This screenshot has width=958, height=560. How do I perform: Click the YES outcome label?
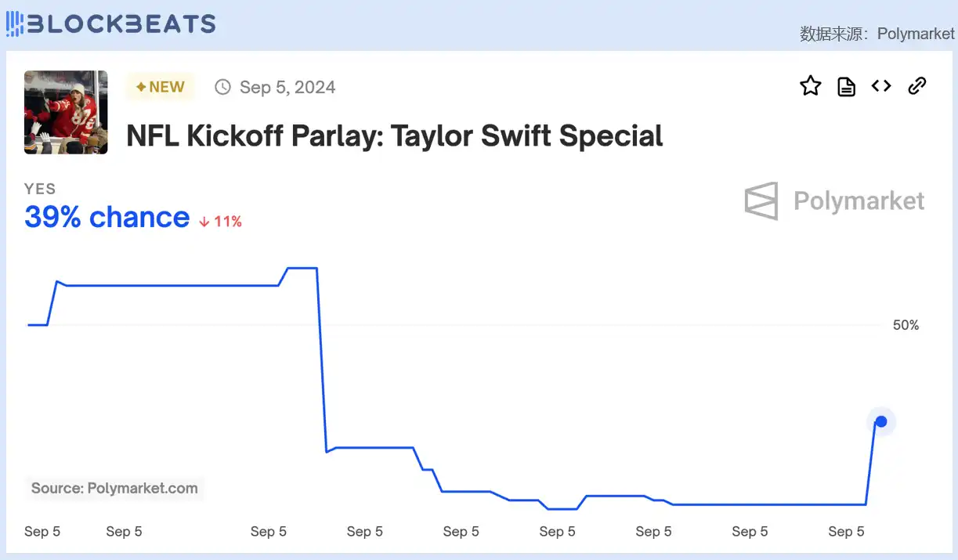point(40,189)
